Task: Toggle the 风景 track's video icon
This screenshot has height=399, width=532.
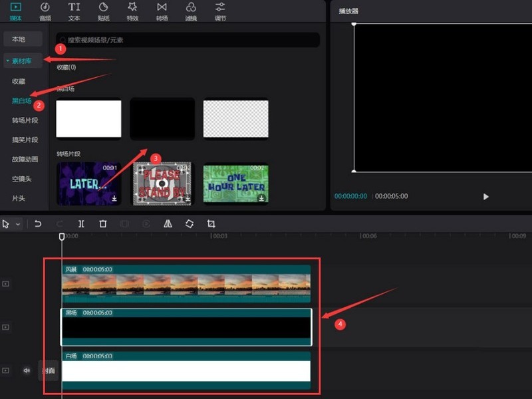Action: point(6,284)
